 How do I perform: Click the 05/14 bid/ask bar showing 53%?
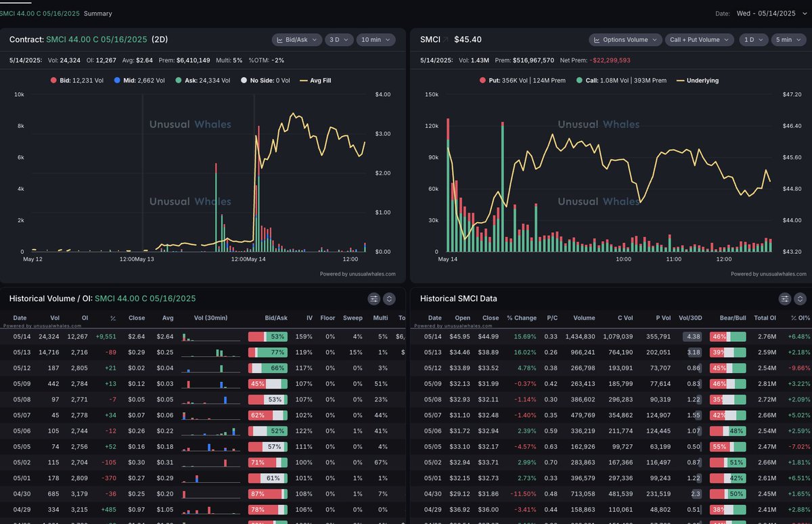tap(268, 336)
